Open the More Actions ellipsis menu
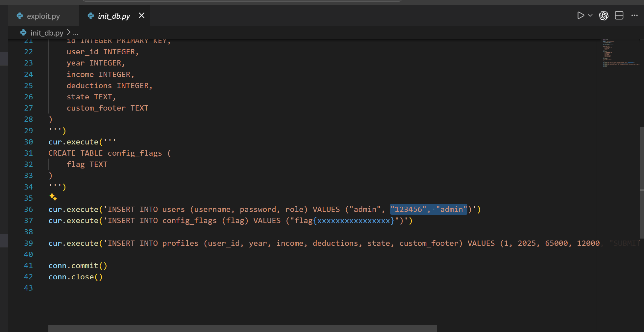Image resolution: width=644 pixels, height=332 pixels. pyautogui.click(x=634, y=15)
